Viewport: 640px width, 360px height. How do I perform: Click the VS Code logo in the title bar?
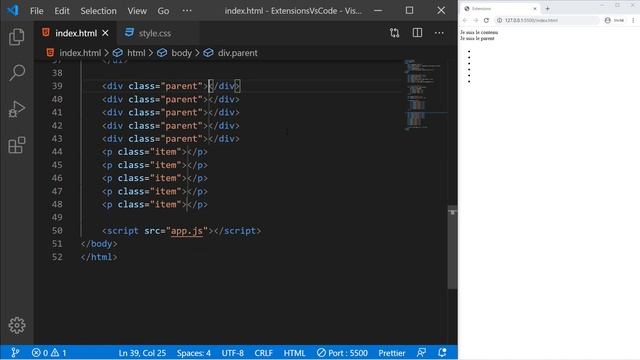(x=13, y=10)
